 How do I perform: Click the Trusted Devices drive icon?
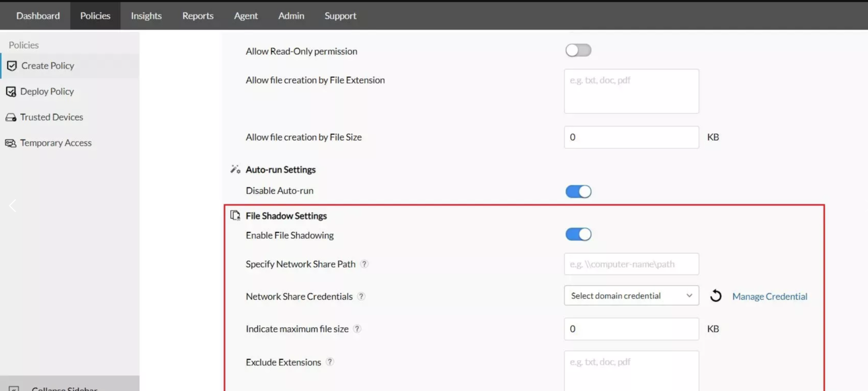tap(11, 117)
